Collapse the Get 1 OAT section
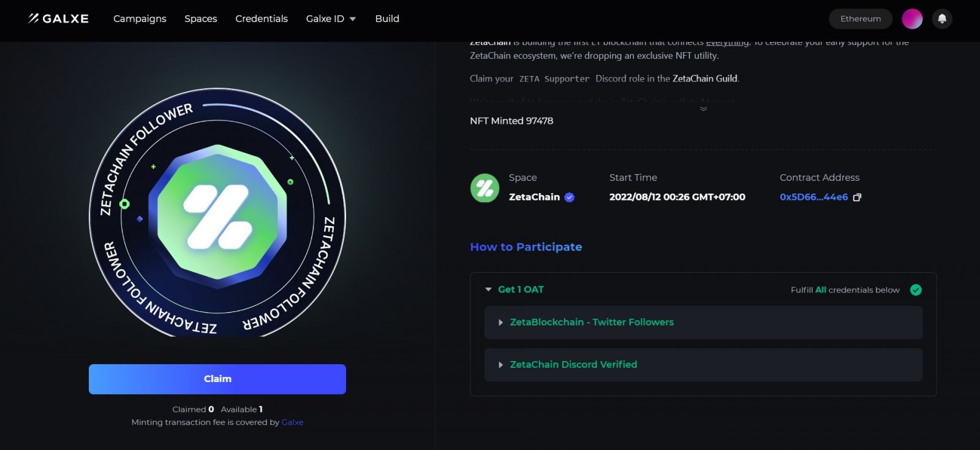The height and width of the screenshot is (450, 980). [x=488, y=289]
